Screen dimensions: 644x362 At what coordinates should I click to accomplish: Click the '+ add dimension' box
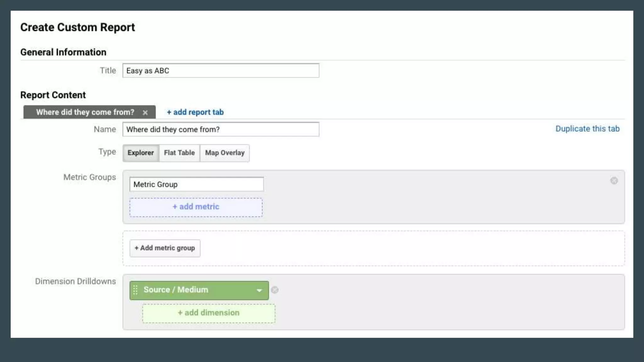(209, 313)
